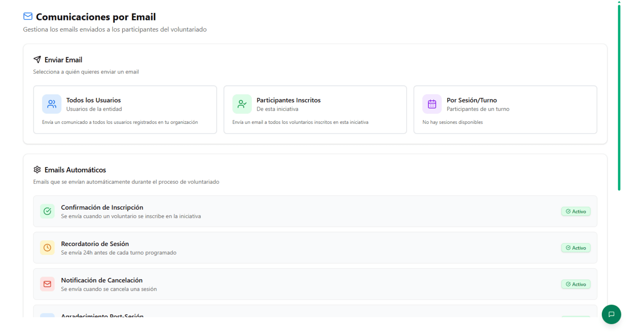Click 'Envía un comunicado a todos los usuarios' text
The width and height of the screenshot is (644, 333).
120,122
